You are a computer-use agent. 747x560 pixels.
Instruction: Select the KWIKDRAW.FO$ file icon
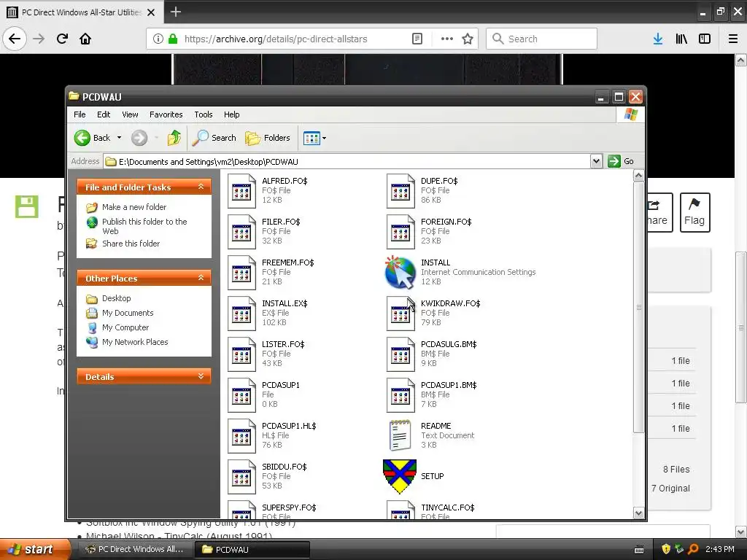(400, 314)
